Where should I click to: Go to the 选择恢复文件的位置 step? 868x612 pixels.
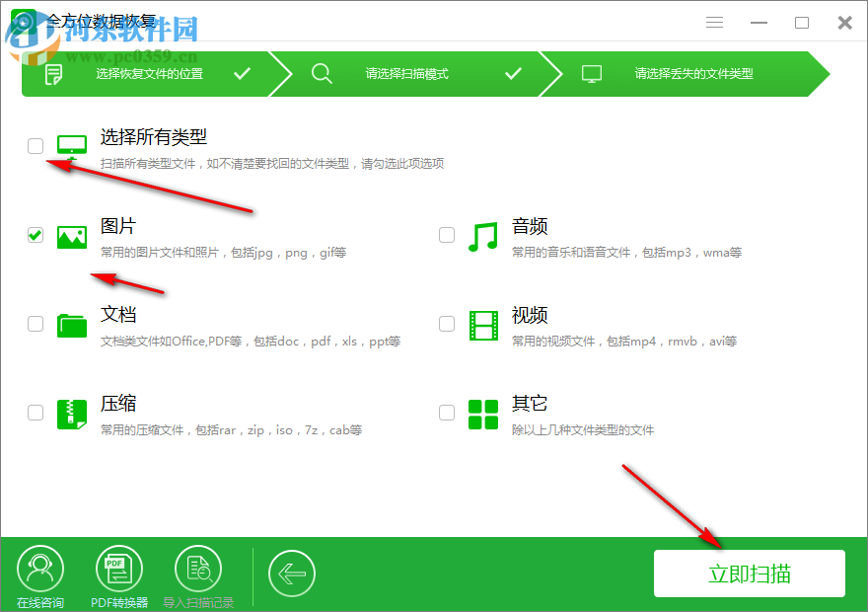coord(148,73)
